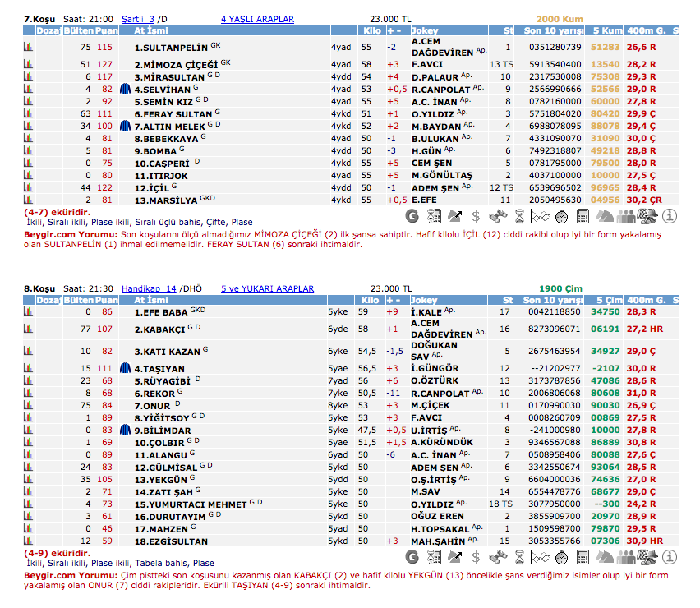
Task: Click the jersey icon beside TAŞIYAN
Action: tap(125, 369)
